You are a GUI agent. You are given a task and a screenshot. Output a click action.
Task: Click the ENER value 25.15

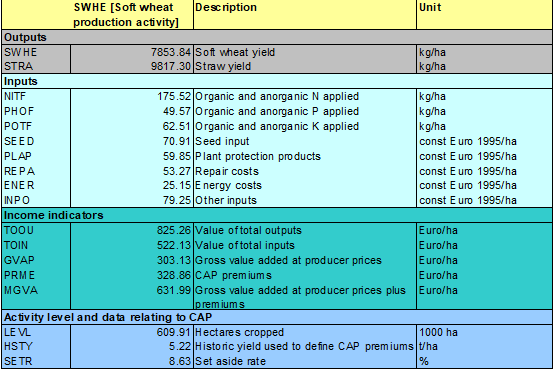[177, 185]
